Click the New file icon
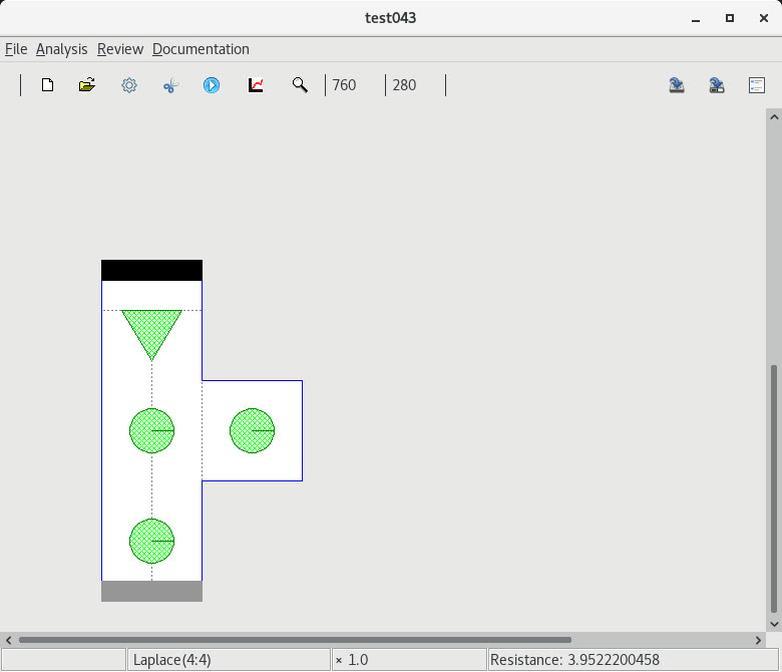 [x=47, y=85]
